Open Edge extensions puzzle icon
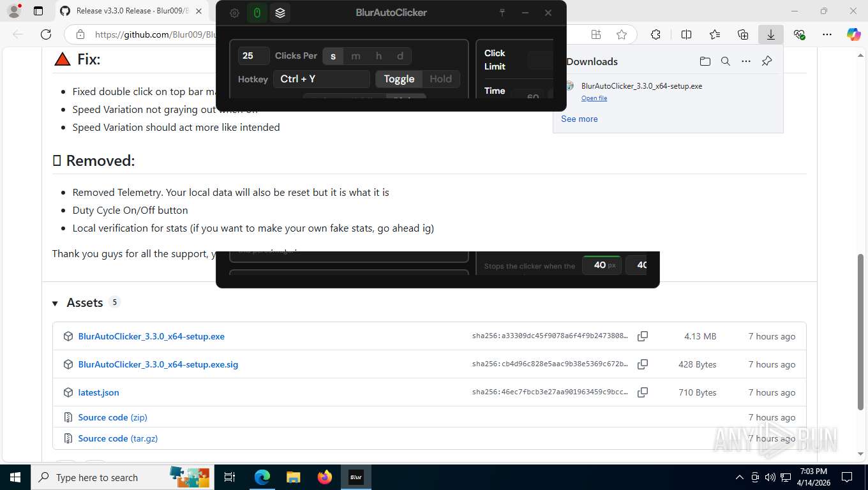Viewport: 868px width, 490px height. tap(655, 34)
